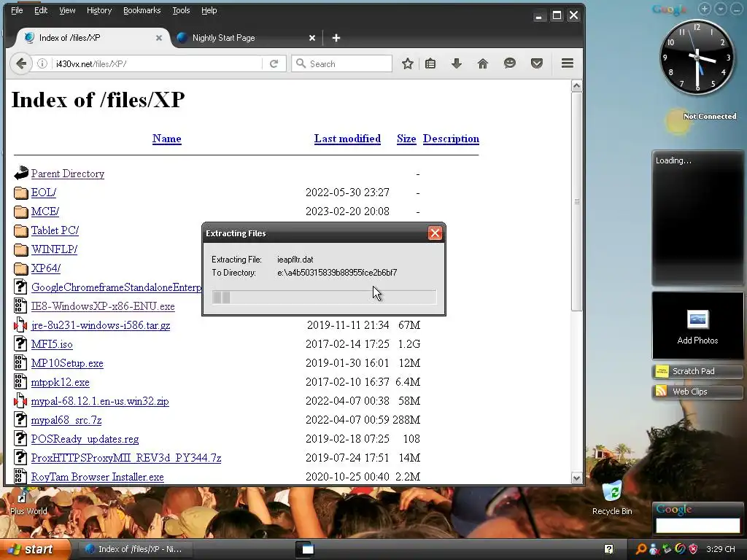Click the scrollbar up arrow
This screenshot has height=560, width=747.
576,86
